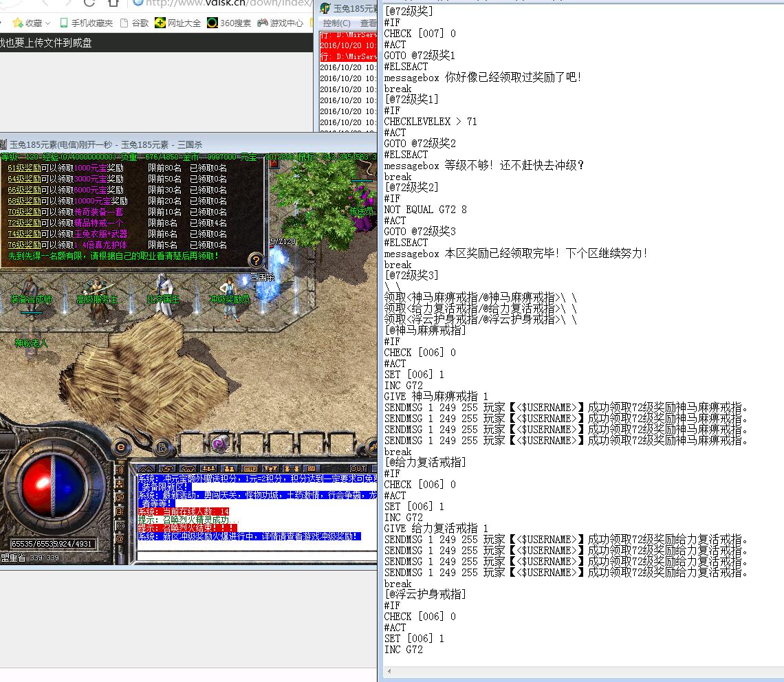Click the 装备合成师 NPC
The image size is (784, 682).
(31, 300)
